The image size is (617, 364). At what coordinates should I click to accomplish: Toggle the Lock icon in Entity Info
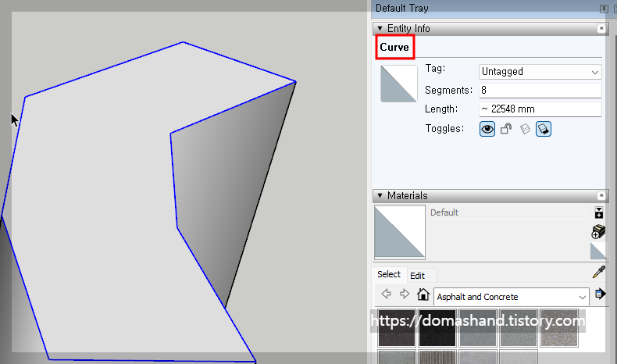point(506,129)
